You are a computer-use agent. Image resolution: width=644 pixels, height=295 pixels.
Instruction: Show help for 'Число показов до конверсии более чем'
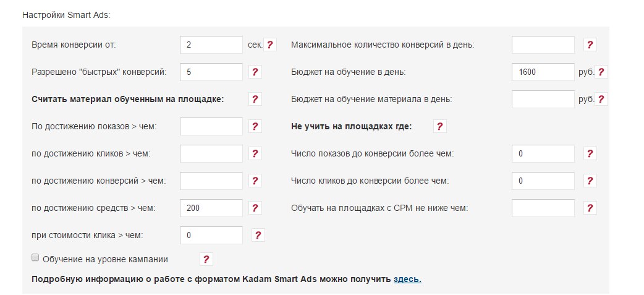click(590, 153)
